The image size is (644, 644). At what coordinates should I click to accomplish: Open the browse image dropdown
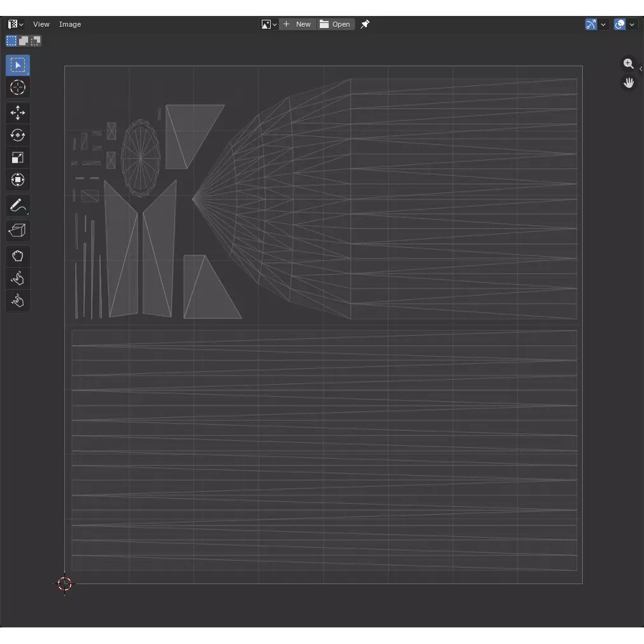pos(269,24)
